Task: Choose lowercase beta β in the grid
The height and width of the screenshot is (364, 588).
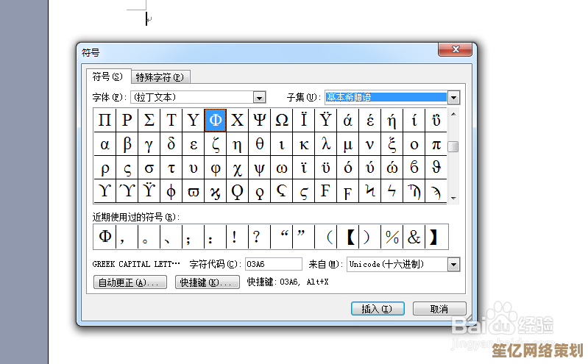Action: click(x=127, y=144)
